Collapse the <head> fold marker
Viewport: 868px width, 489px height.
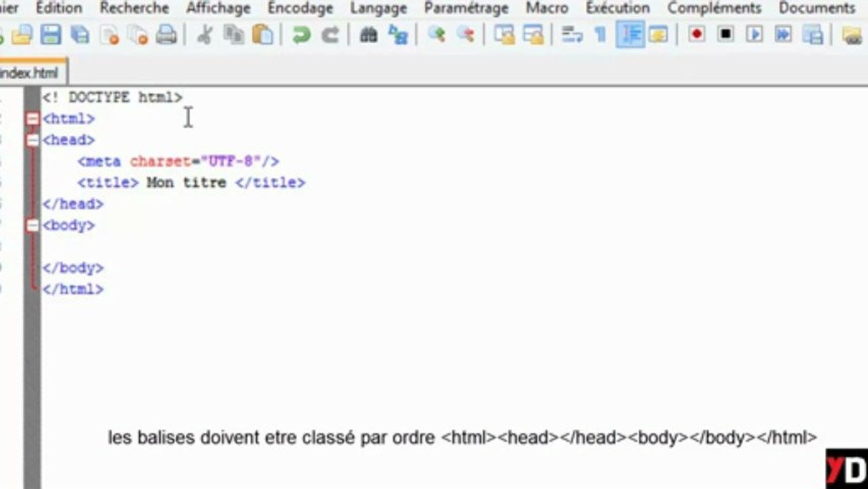(x=33, y=141)
